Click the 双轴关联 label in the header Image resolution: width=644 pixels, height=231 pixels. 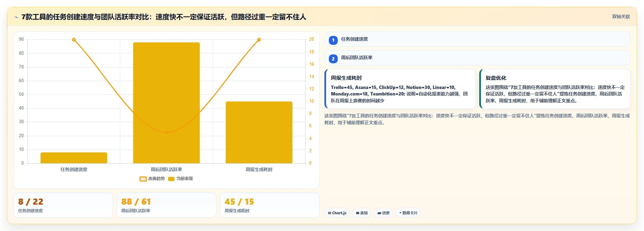[621, 16]
